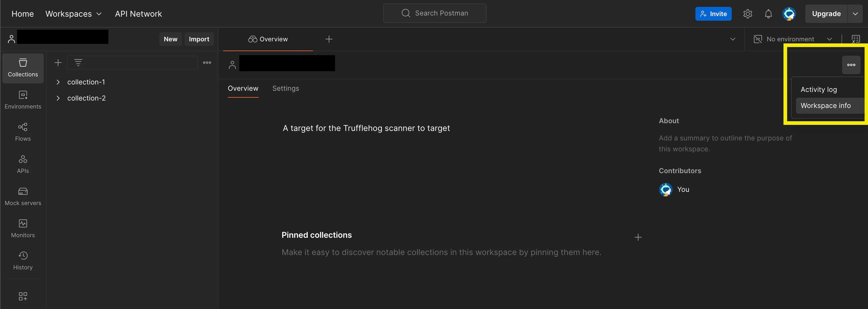Viewport: 868px width, 309px height.
Task: Click the Search Postman field
Action: 434,13
